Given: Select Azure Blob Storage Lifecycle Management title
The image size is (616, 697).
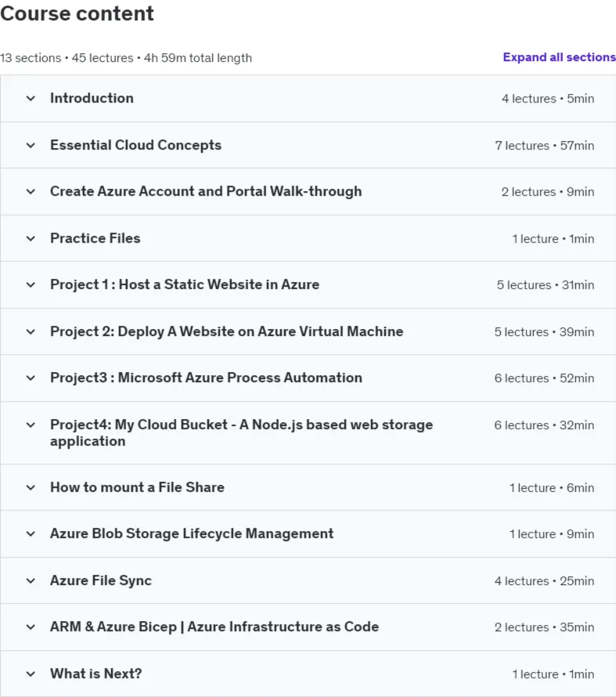Looking at the screenshot, I should tap(192, 533).
